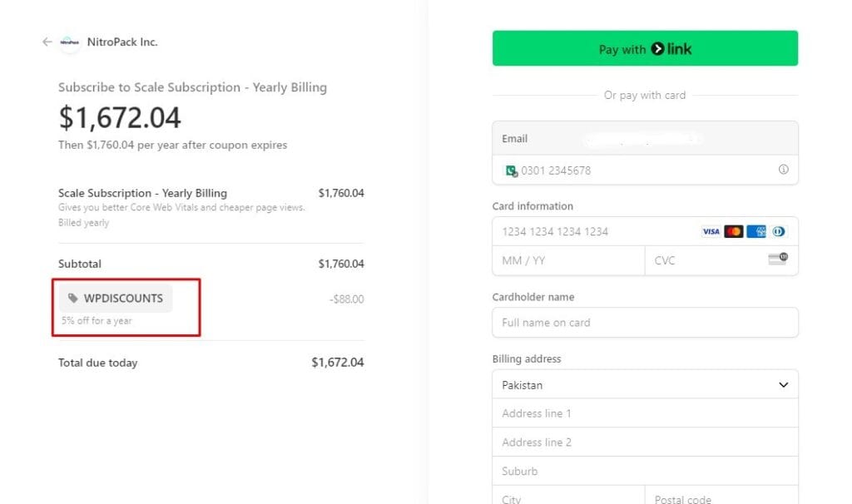Click the back arrow beside NitroPack Inc.
The width and height of the screenshot is (852, 504).
(47, 42)
